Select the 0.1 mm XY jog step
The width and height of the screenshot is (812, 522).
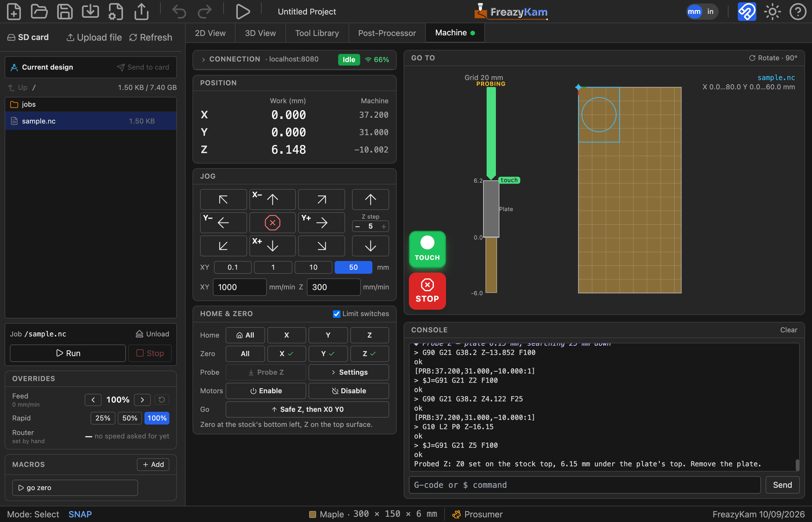point(233,267)
